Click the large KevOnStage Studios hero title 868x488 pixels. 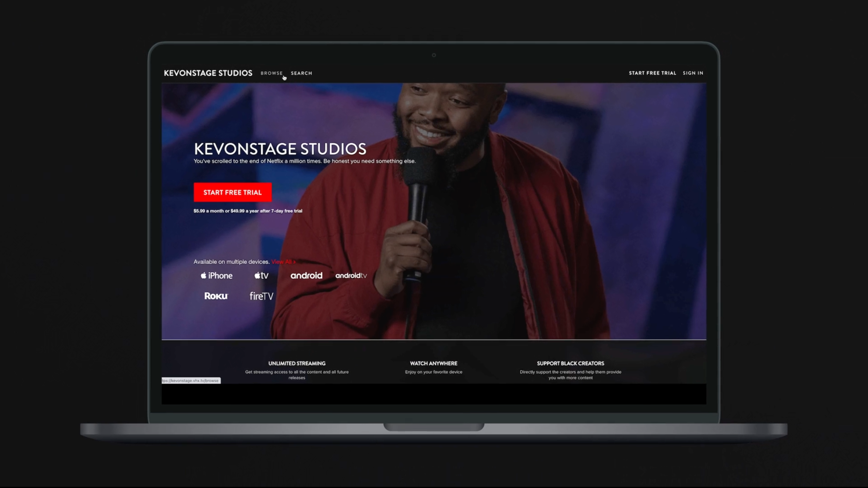pos(280,149)
